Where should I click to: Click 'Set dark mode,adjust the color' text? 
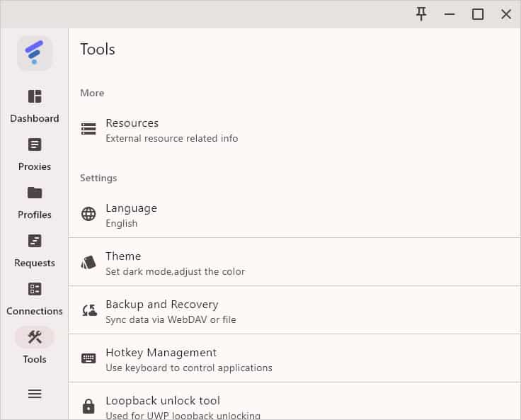(x=175, y=271)
